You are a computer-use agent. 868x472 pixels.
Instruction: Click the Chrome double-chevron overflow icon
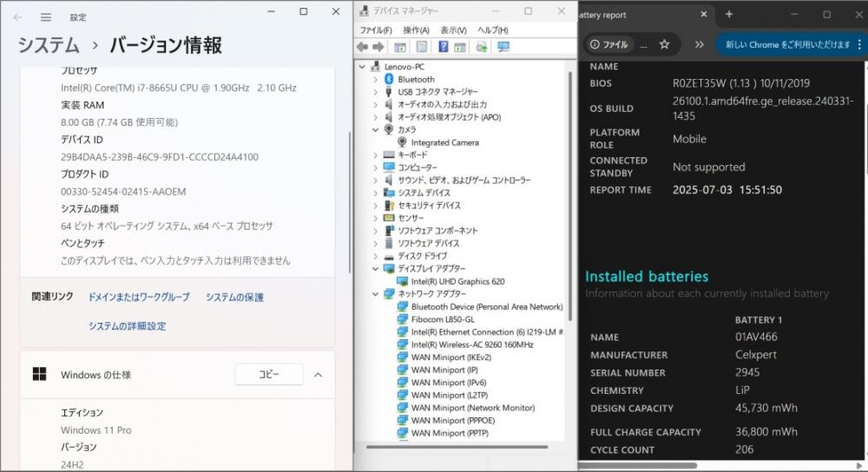699,44
